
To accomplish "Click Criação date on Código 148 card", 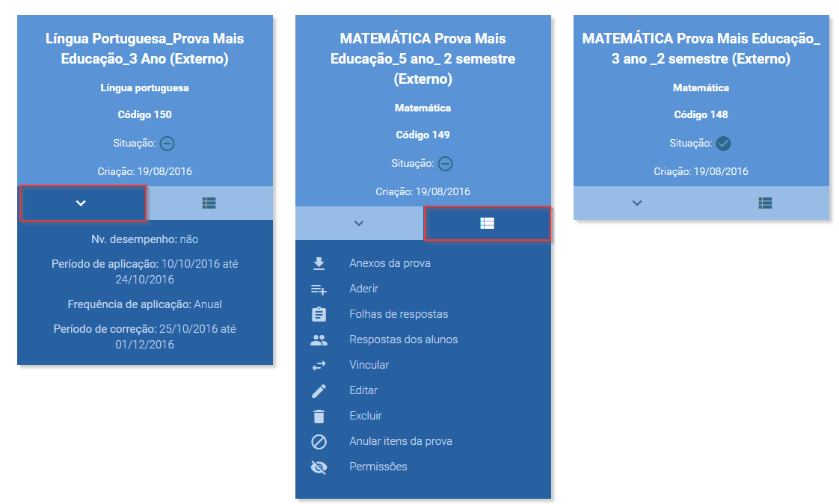I will coord(701,172).
